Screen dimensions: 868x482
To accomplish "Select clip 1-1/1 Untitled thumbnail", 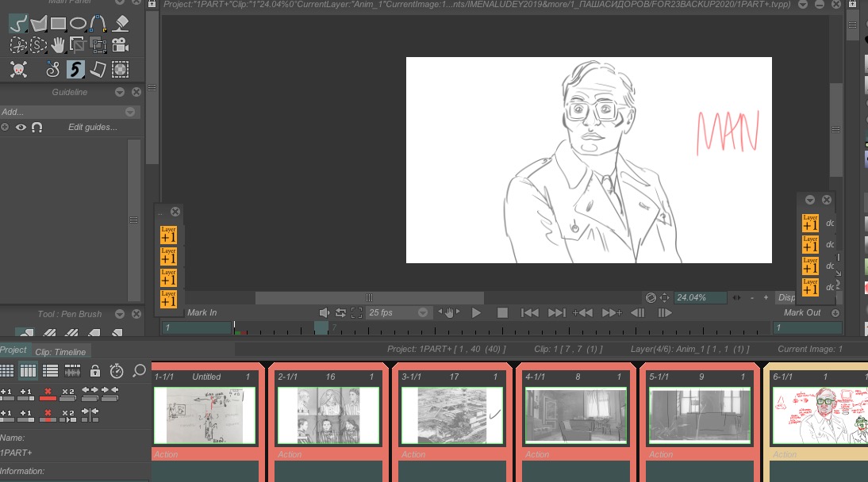I will 205,415.
